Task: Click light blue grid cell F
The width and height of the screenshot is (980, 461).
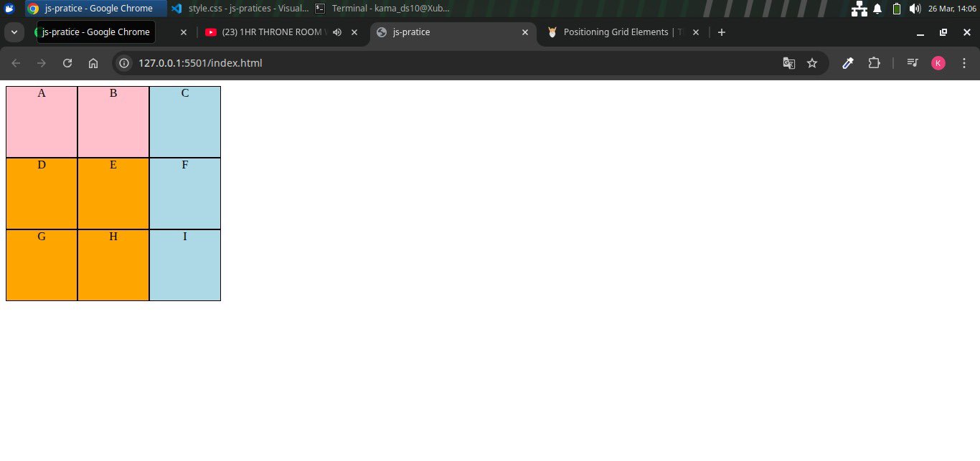Action: (185, 194)
